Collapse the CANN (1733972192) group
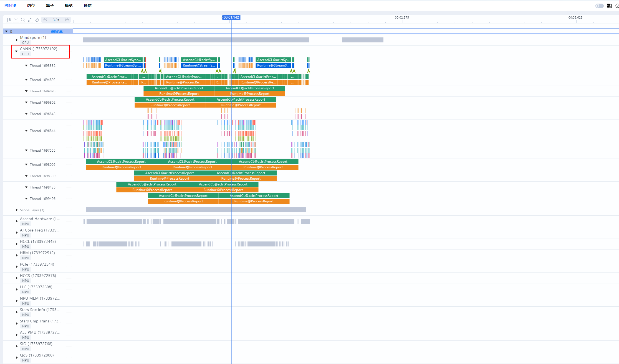The image size is (619, 364). [x=16, y=51]
